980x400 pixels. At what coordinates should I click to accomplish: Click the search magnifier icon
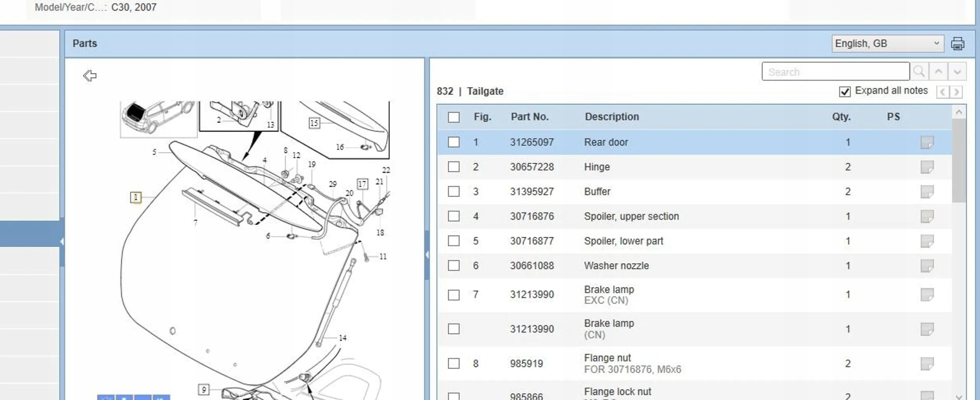click(x=919, y=72)
